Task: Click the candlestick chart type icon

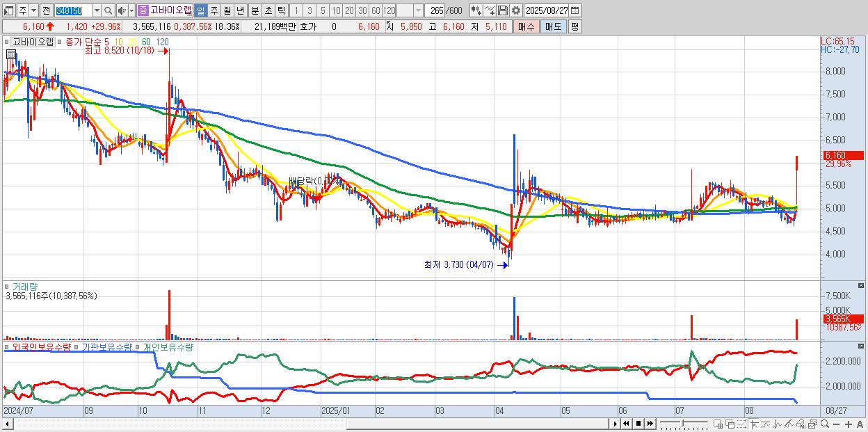Action: 477,10
